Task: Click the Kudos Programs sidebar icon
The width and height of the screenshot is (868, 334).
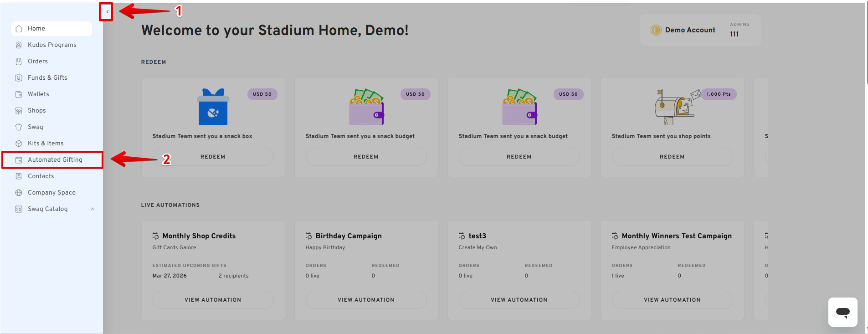Action: (19, 45)
